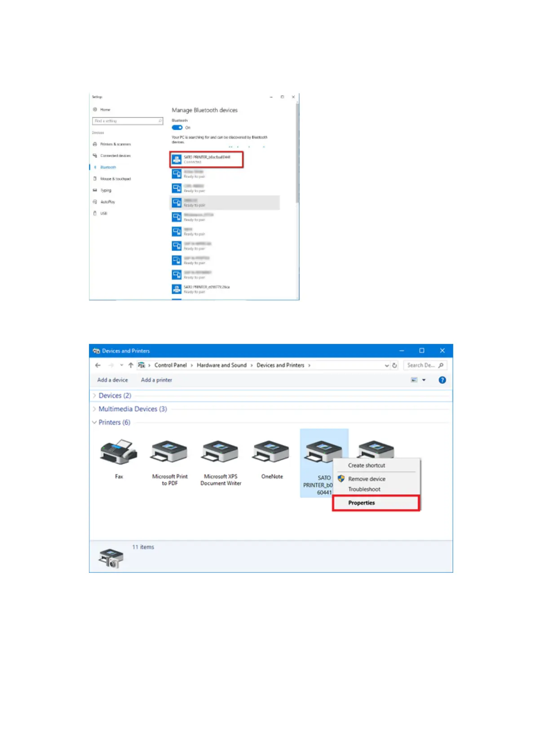Click the blue Help question mark icon

point(442,380)
